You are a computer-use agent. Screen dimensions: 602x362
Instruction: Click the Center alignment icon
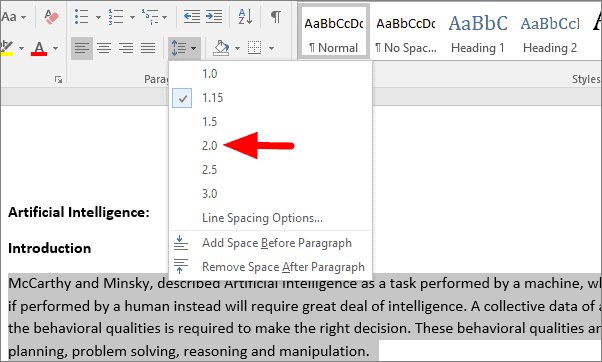104,48
